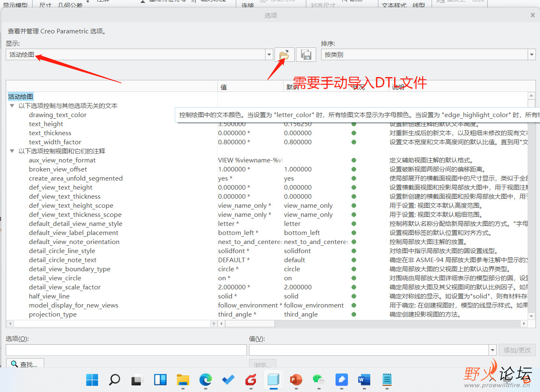Open the 值(V) dropdown arrow
This screenshot has width=540, height=392.
(493, 350)
